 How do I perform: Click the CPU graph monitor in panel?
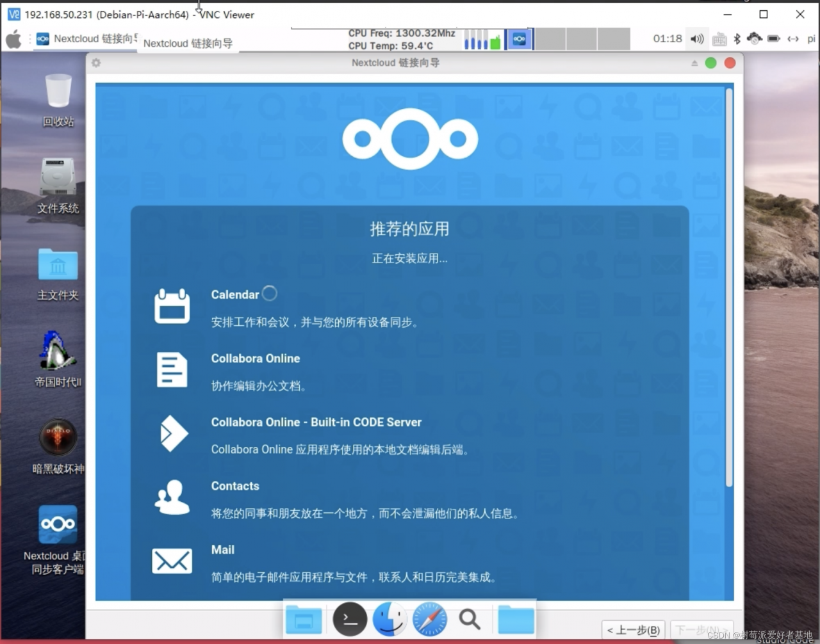[482, 39]
